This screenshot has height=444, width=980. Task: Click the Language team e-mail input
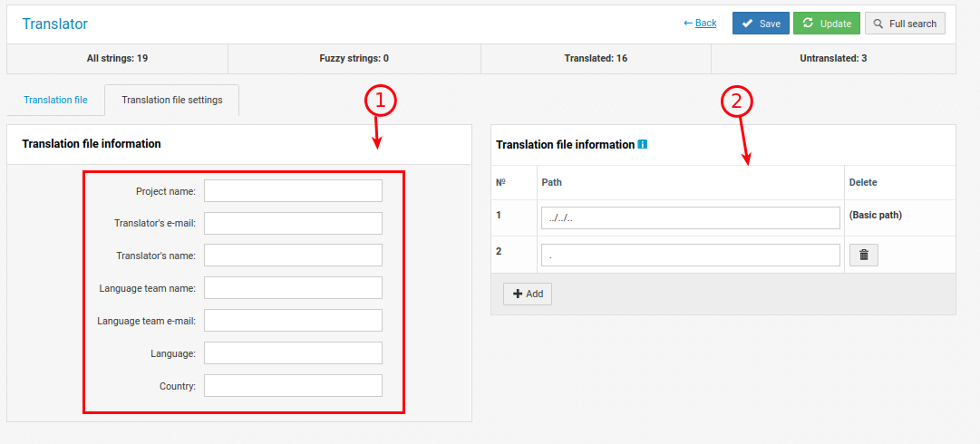pos(293,321)
